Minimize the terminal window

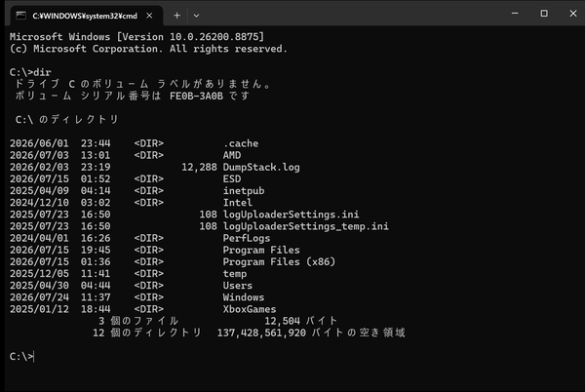pos(515,13)
